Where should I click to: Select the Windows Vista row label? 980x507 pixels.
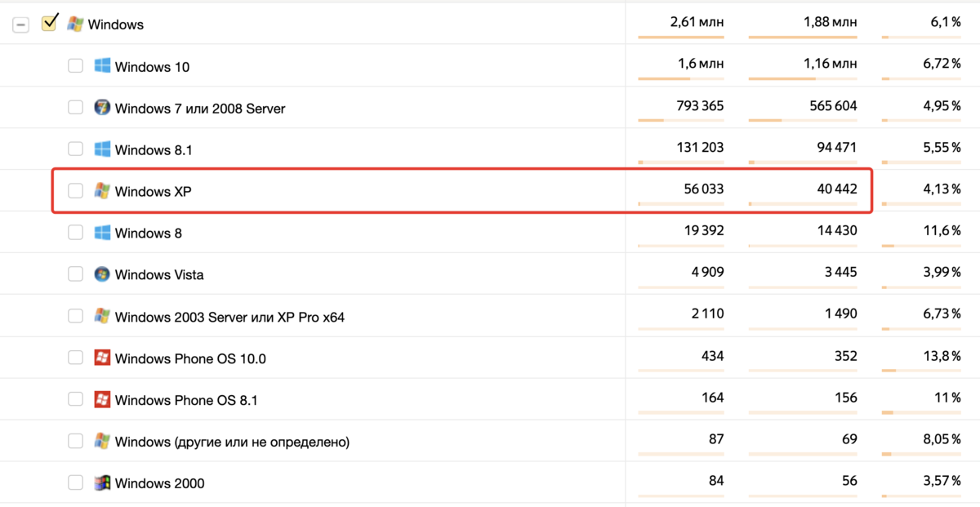tap(159, 275)
